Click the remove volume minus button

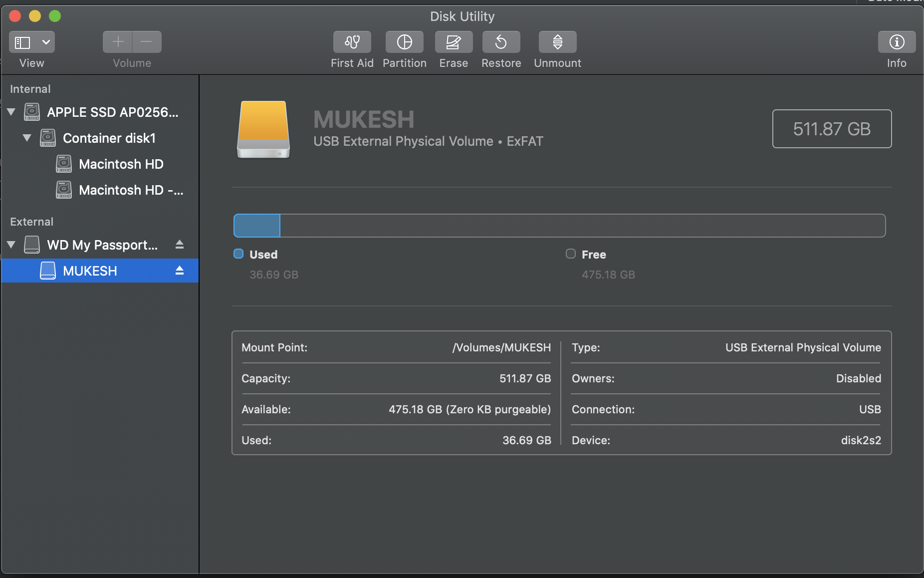[147, 42]
